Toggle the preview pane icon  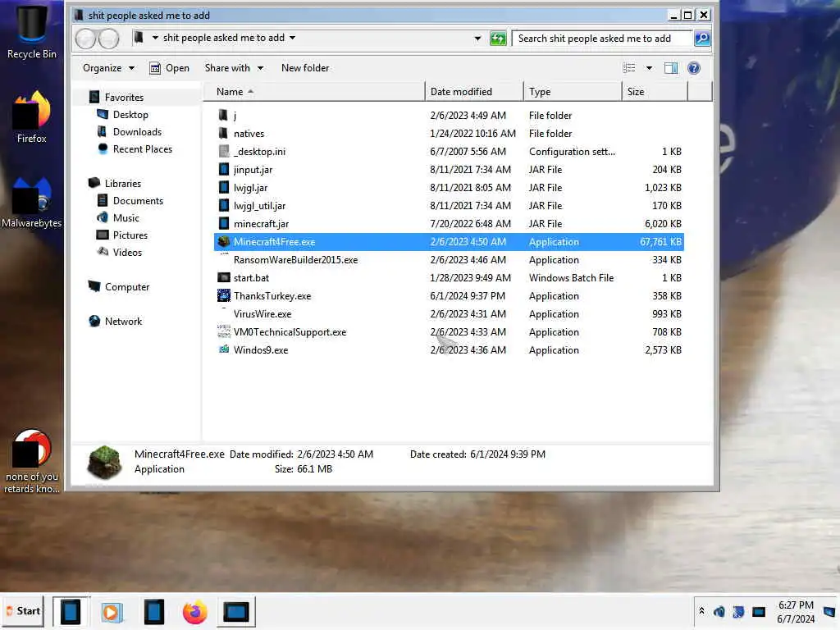[x=671, y=68]
